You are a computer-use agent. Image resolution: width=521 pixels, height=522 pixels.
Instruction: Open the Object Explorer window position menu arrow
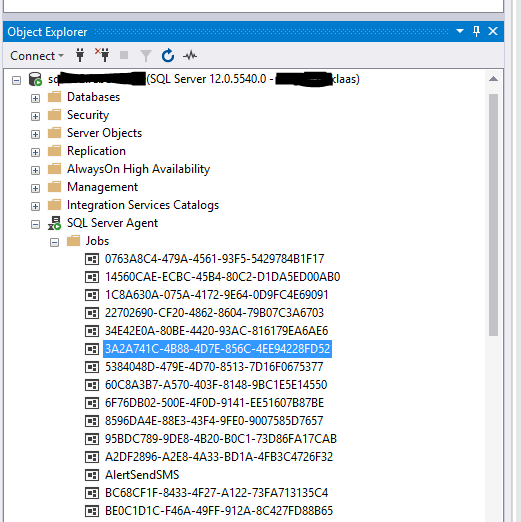pyautogui.click(x=460, y=31)
